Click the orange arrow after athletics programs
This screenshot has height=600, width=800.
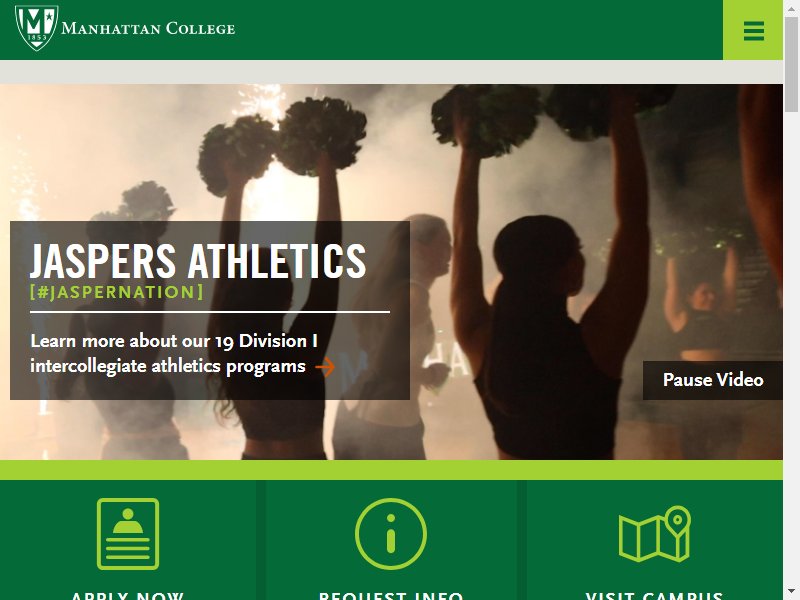(x=325, y=366)
